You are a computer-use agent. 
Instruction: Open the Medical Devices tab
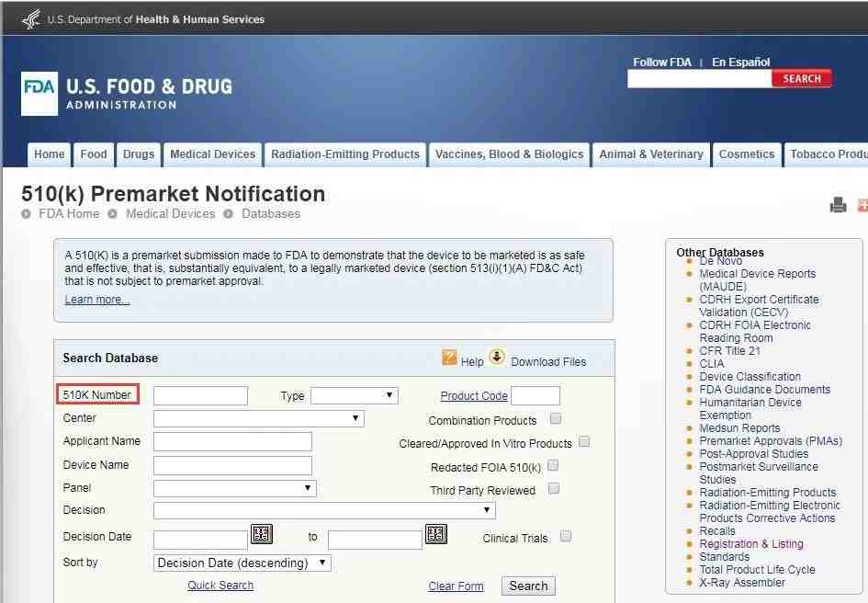pos(213,154)
